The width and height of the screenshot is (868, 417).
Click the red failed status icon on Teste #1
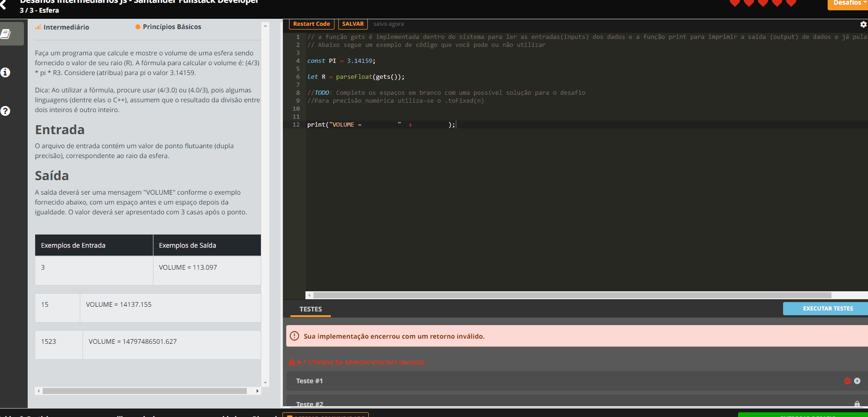click(x=847, y=381)
